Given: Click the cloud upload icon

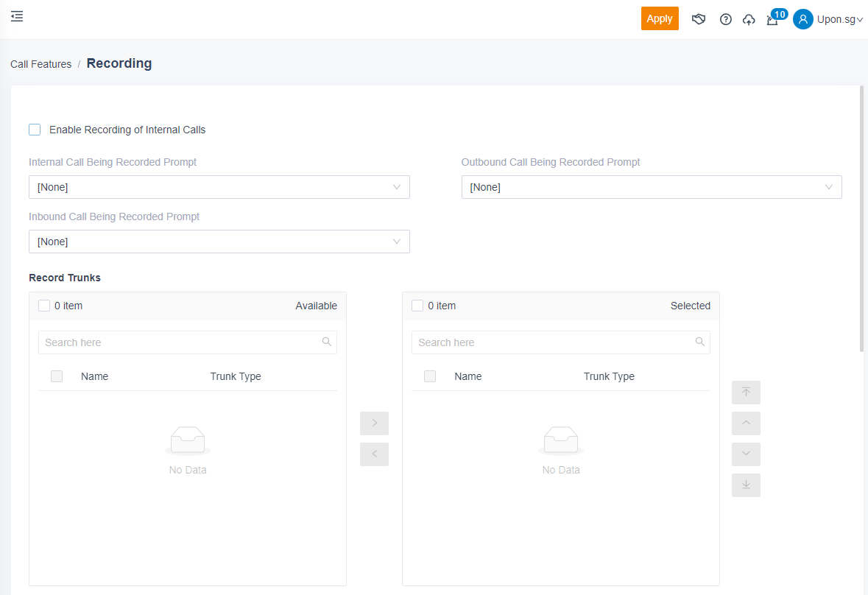Looking at the screenshot, I should [749, 19].
